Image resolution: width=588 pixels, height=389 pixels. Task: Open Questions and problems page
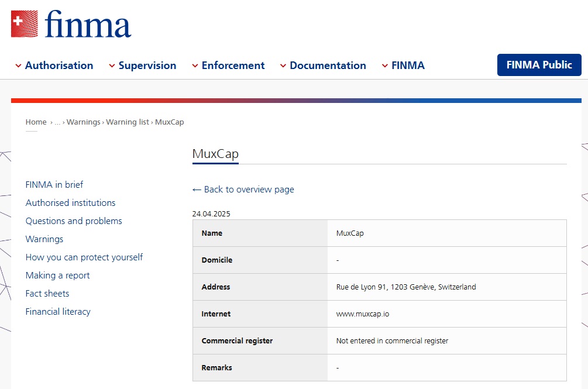coord(74,221)
